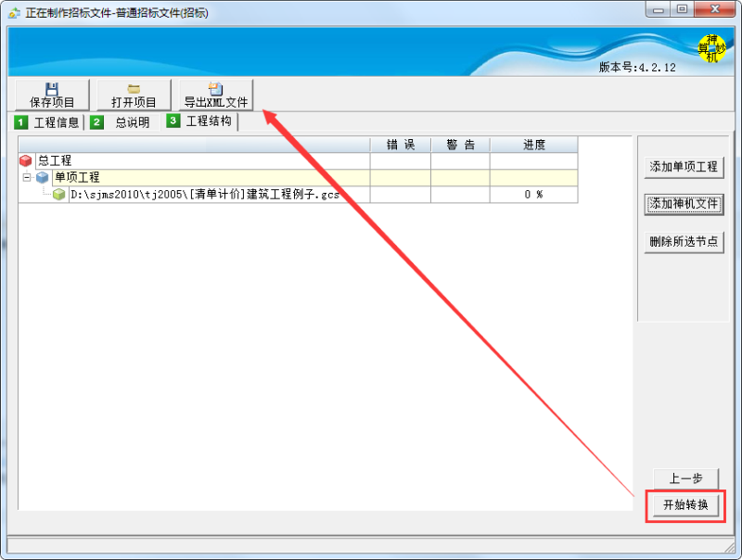The image size is (742, 560).
Task: Start conversion with 开始转换 button
Action: click(684, 505)
